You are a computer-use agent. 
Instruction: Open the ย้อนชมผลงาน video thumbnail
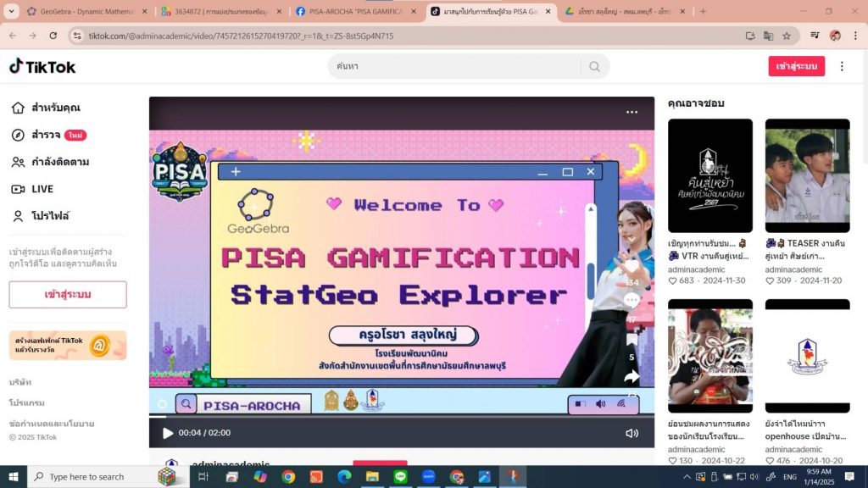pyautogui.click(x=710, y=356)
